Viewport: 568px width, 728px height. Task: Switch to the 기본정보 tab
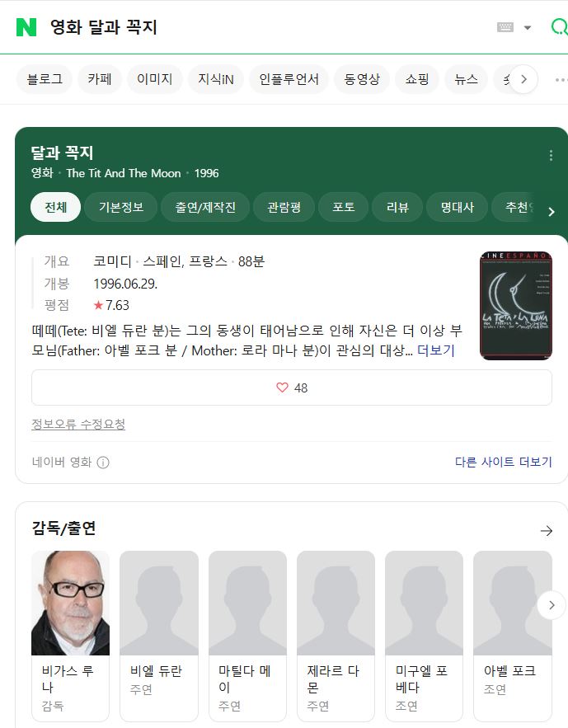(121, 207)
